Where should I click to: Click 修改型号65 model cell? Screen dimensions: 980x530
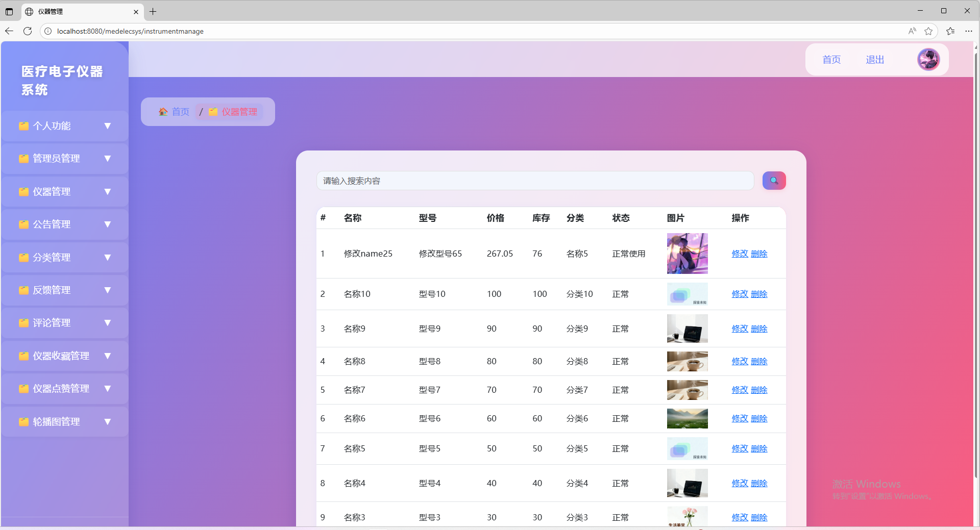[x=440, y=254]
